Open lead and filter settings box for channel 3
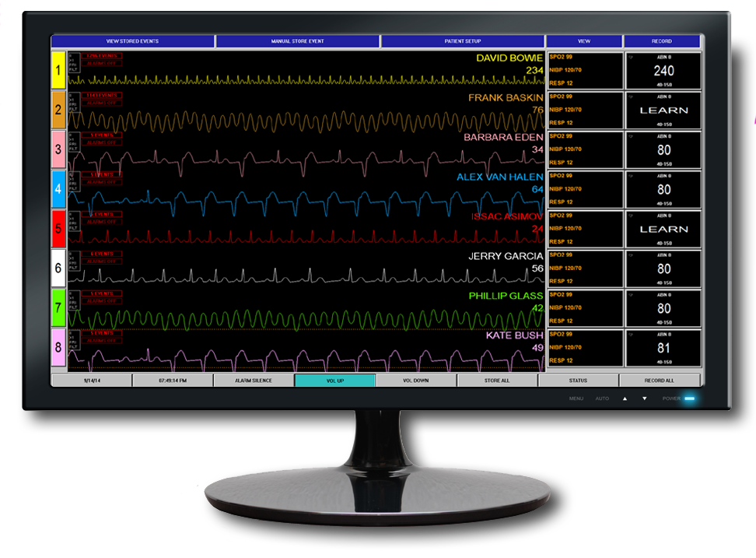Screen dimensions: 756x558 point(74,142)
